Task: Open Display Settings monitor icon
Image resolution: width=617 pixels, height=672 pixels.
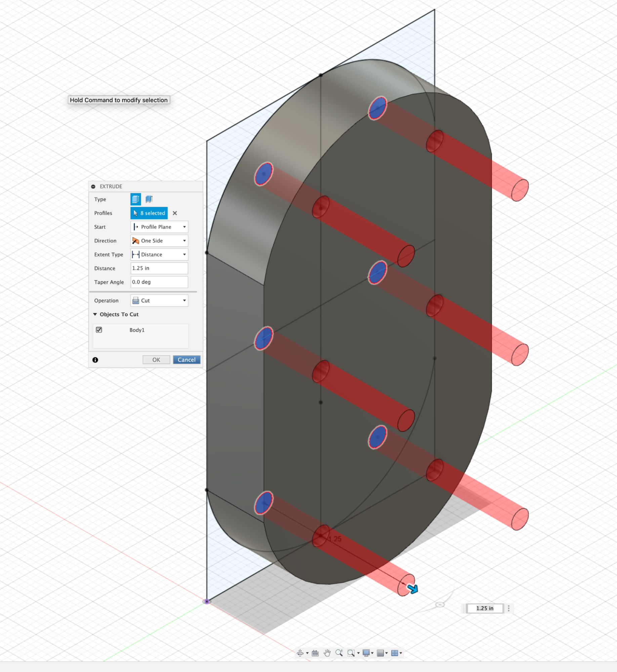Action: [x=366, y=653]
